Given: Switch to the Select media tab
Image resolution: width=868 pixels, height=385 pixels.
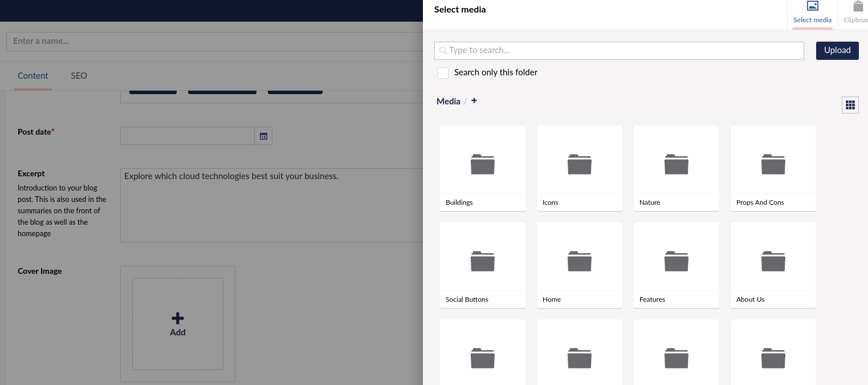Looking at the screenshot, I should (812, 14).
